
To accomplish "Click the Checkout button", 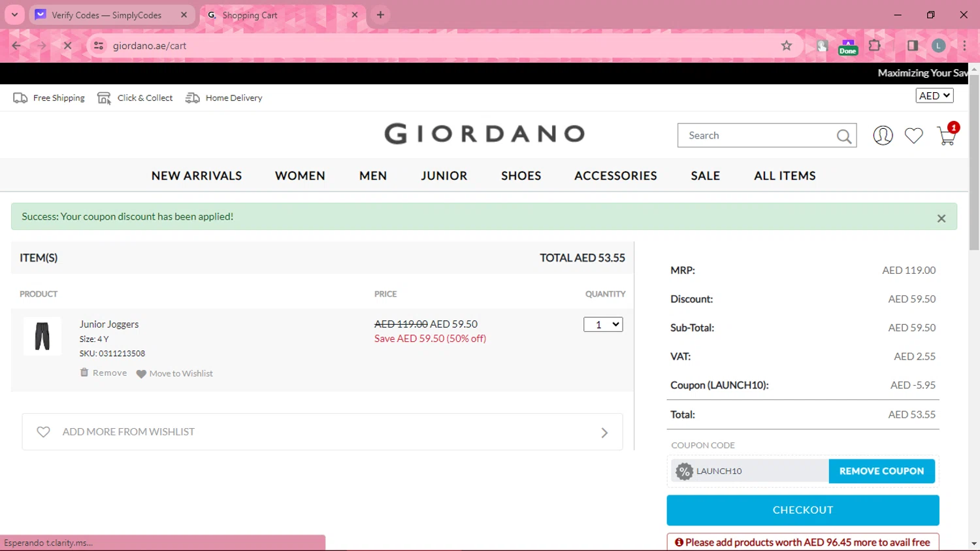I will coord(803,510).
